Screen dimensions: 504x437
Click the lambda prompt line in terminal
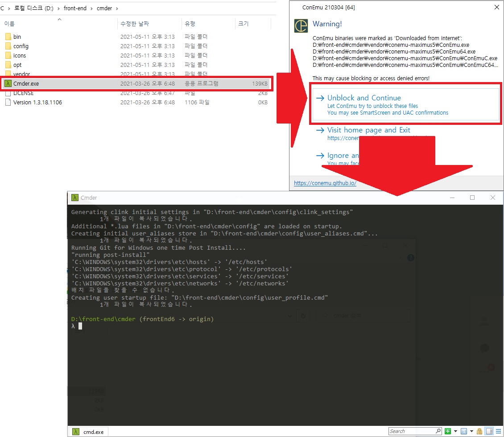(77, 326)
